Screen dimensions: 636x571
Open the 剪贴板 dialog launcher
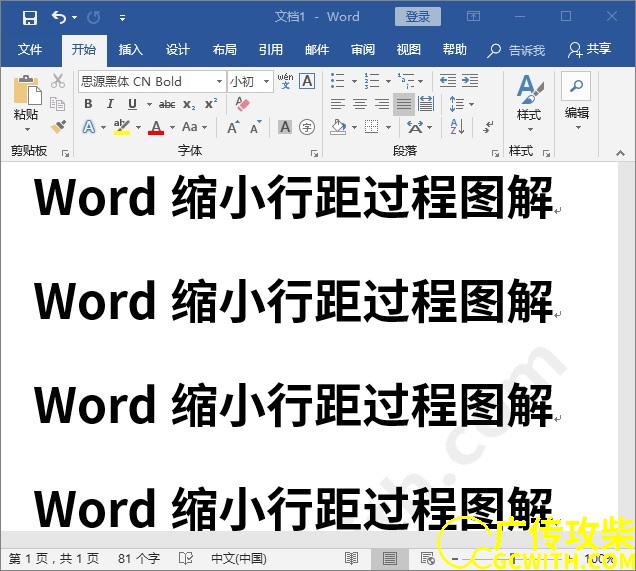pos(65,153)
